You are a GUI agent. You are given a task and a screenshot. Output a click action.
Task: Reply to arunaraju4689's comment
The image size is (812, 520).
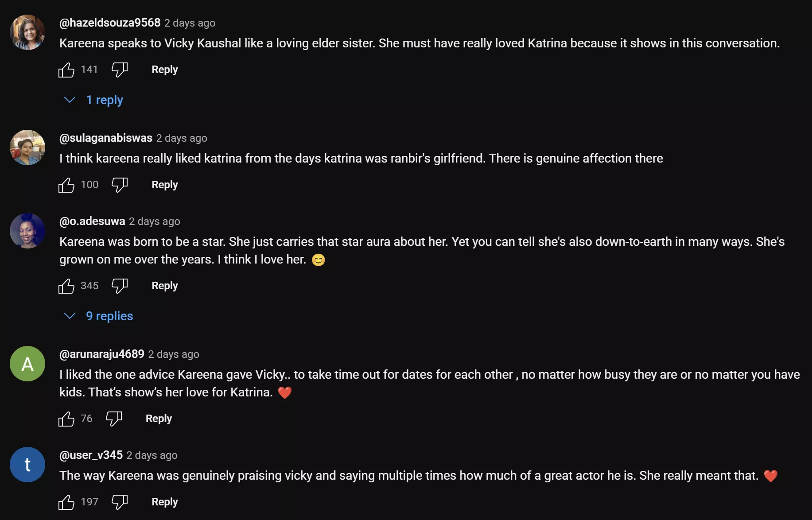point(158,419)
